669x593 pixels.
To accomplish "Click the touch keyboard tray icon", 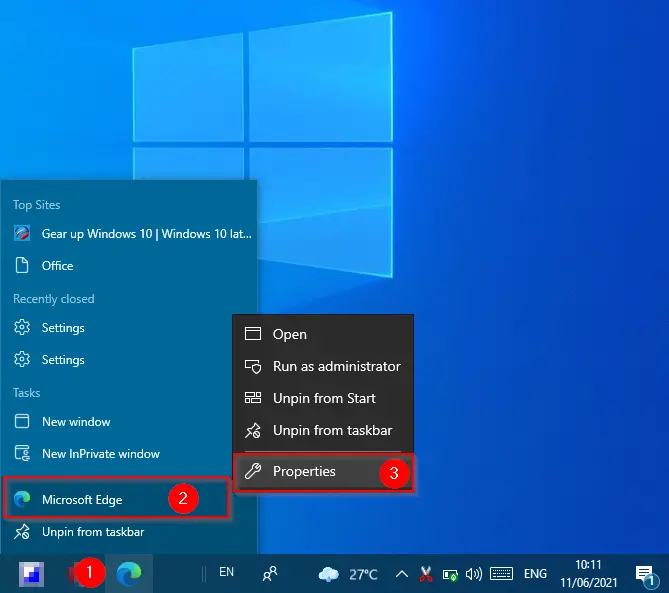I will (x=501, y=574).
